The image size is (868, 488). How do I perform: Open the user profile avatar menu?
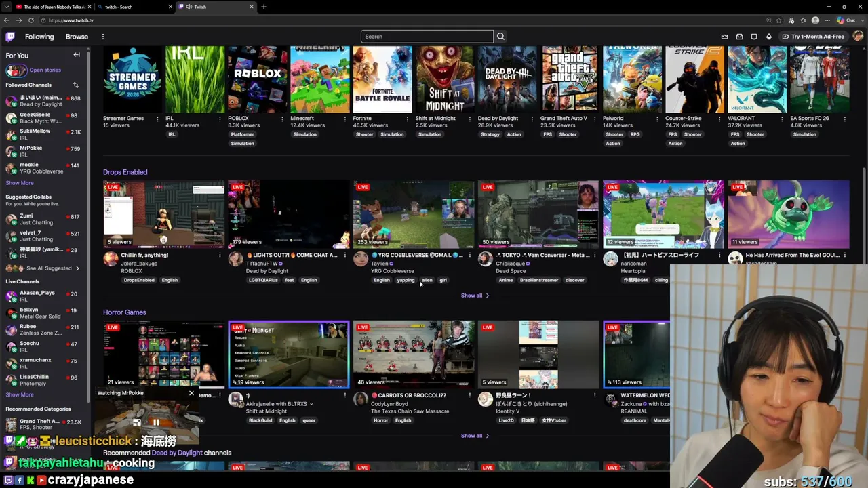click(x=858, y=37)
